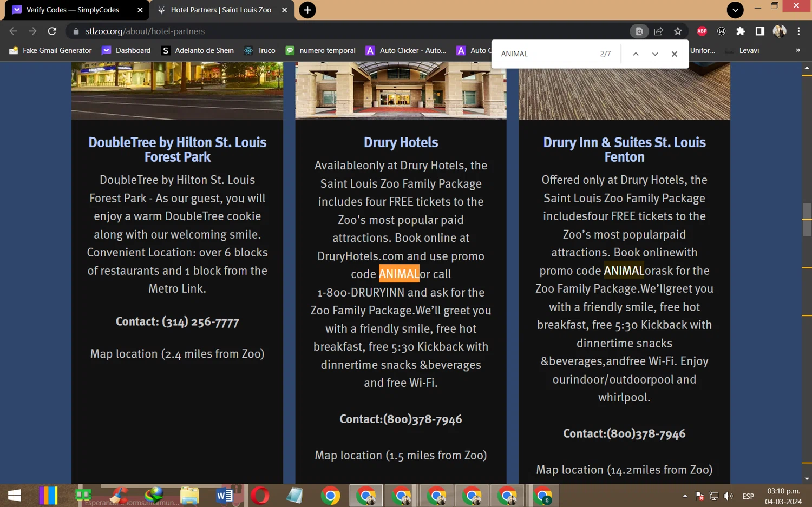Viewport: 812px width, 507px height.
Task: Open the notepad-style taskbar icon
Action: pyautogui.click(x=294, y=496)
